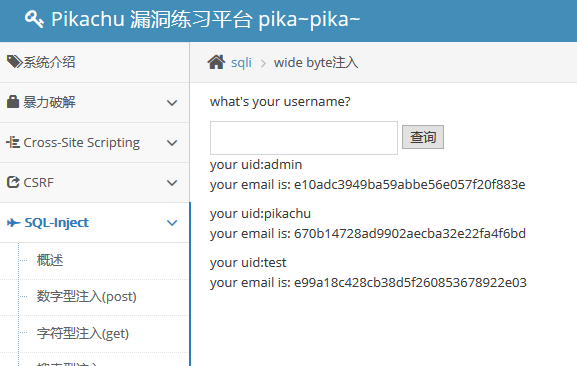
Task: Click the 查询 submit button
Action: [x=423, y=137]
